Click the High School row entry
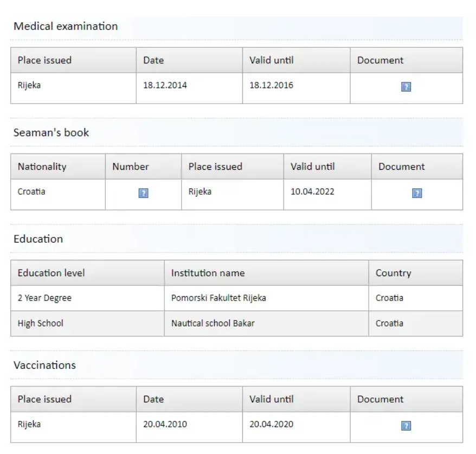The width and height of the screenshot is (476, 454). pos(40,323)
